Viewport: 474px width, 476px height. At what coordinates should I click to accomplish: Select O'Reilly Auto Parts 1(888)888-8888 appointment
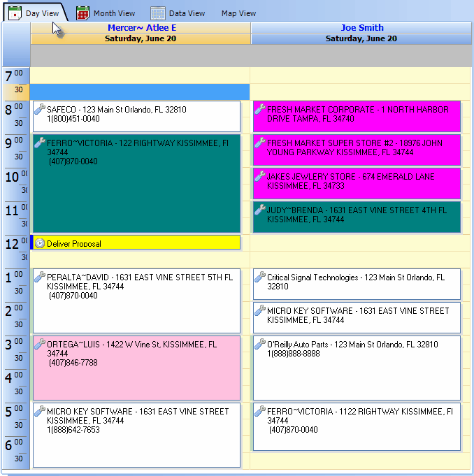357,368
